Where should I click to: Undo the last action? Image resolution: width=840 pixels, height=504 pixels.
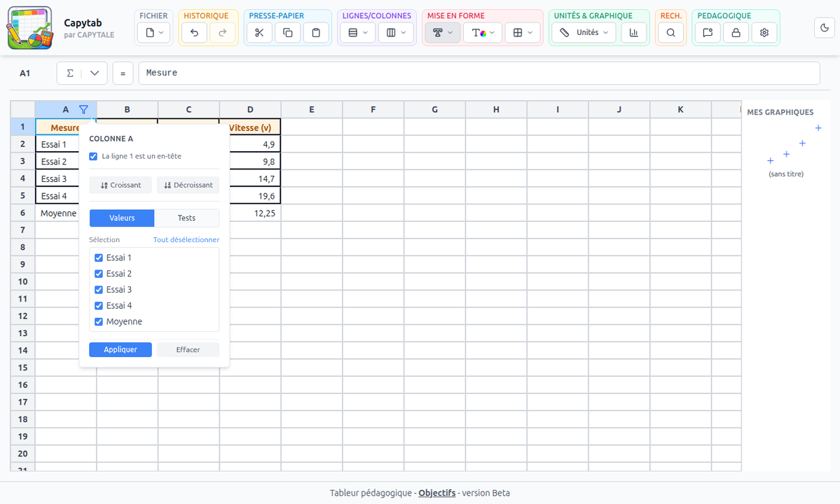tap(194, 33)
